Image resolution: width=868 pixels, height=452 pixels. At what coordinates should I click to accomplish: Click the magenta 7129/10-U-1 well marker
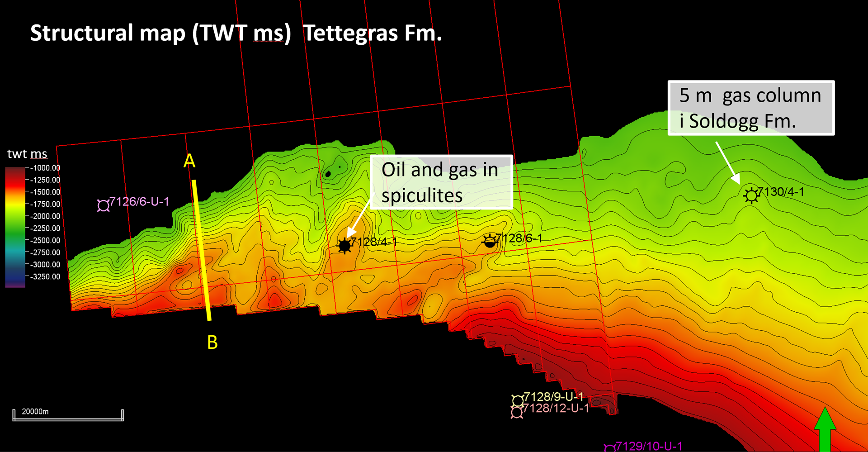click(x=610, y=448)
